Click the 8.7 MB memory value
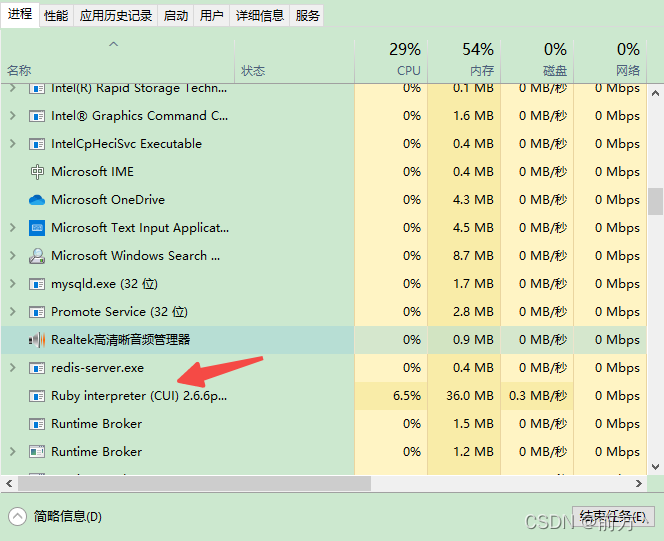This screenshot has height=541, width=664. click(473, 256)
